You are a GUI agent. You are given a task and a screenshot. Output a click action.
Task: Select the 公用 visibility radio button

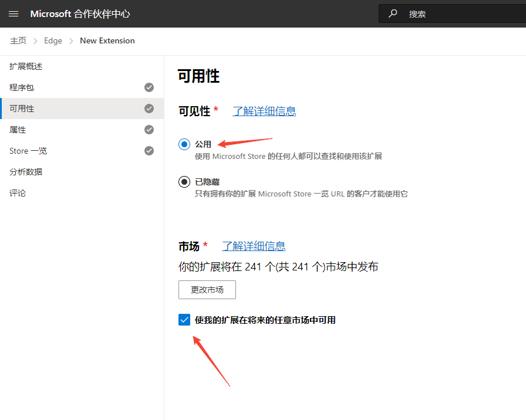[x=184, y=144]
